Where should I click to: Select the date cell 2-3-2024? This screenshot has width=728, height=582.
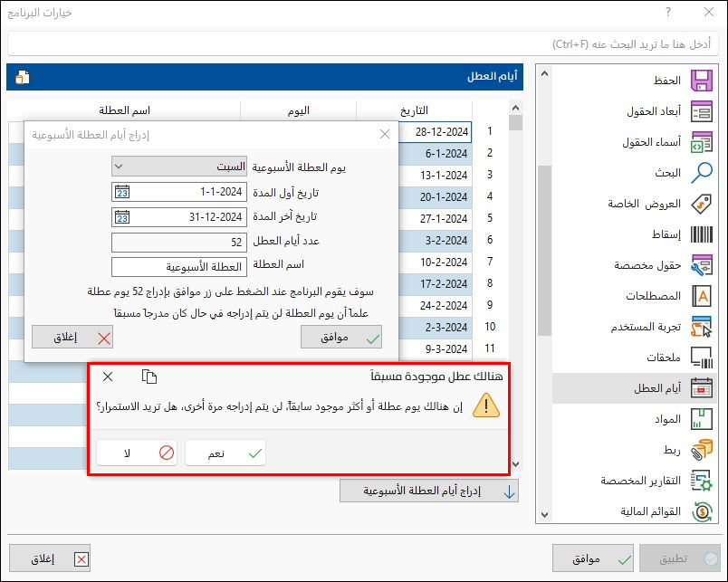[435, 327]
